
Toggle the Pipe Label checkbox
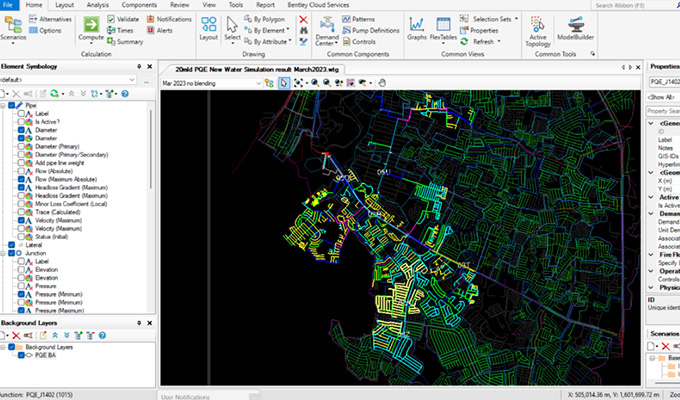(x=21, y=113)
